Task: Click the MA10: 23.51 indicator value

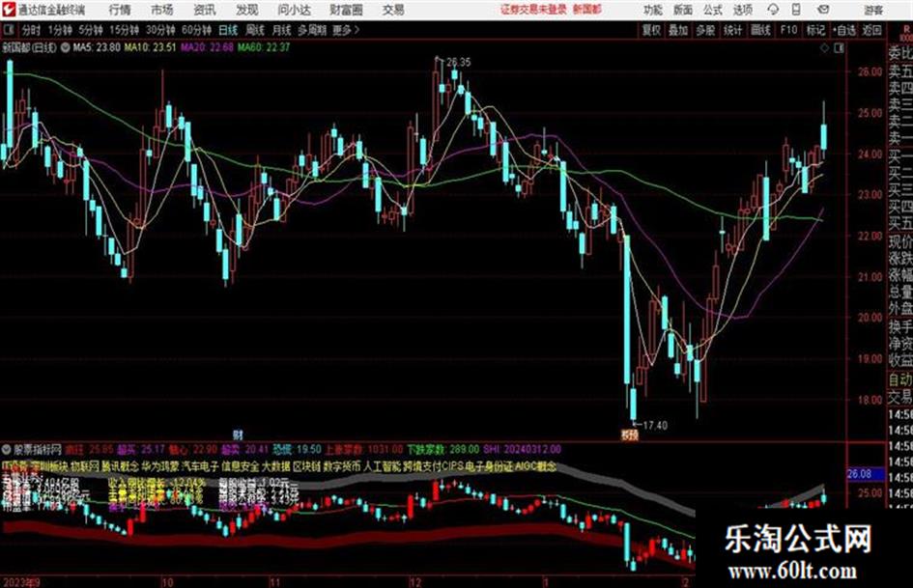Action: pos(150,47)
